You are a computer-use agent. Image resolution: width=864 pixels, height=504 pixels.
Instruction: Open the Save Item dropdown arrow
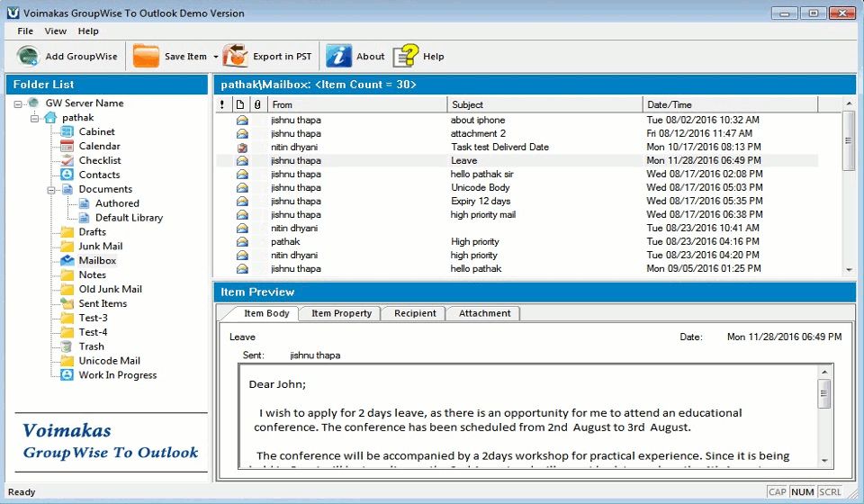click(x=215, y=57)
